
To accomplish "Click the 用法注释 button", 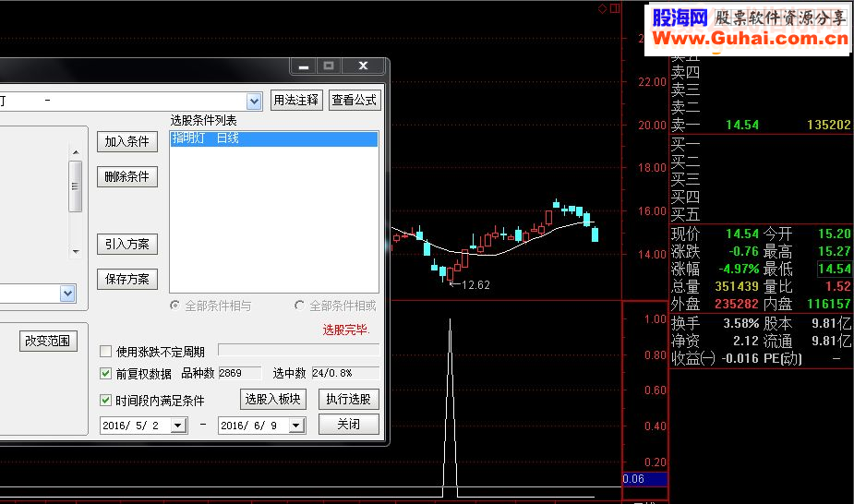I will [296, 100].
